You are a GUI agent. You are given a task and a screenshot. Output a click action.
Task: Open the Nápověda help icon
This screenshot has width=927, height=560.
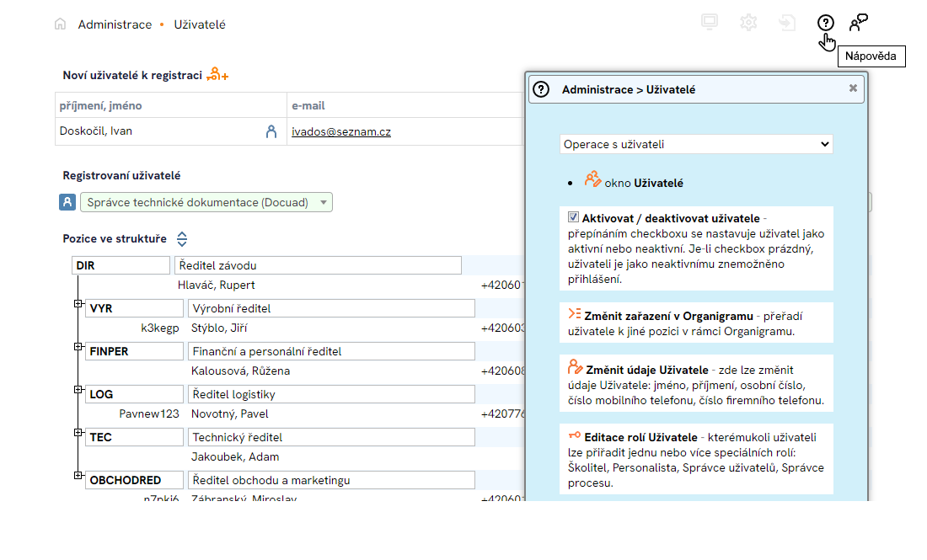tap(826, 24)
